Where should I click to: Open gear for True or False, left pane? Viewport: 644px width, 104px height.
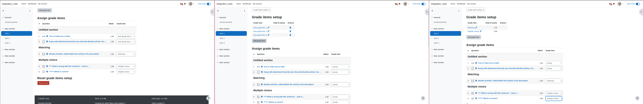click(x=47, y=36)
